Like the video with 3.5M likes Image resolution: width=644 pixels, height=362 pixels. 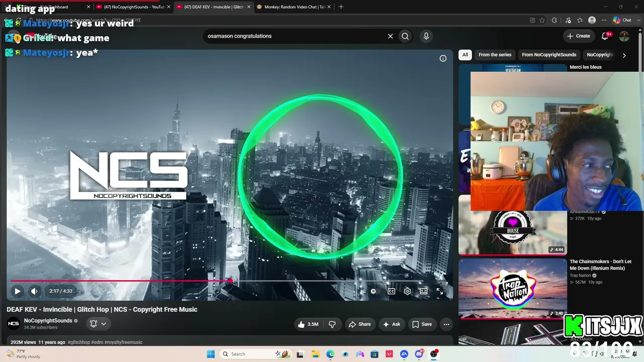pos(308,324)
